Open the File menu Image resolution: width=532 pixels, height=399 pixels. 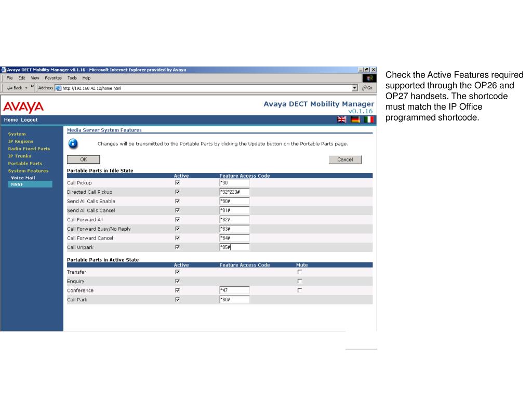9,78
